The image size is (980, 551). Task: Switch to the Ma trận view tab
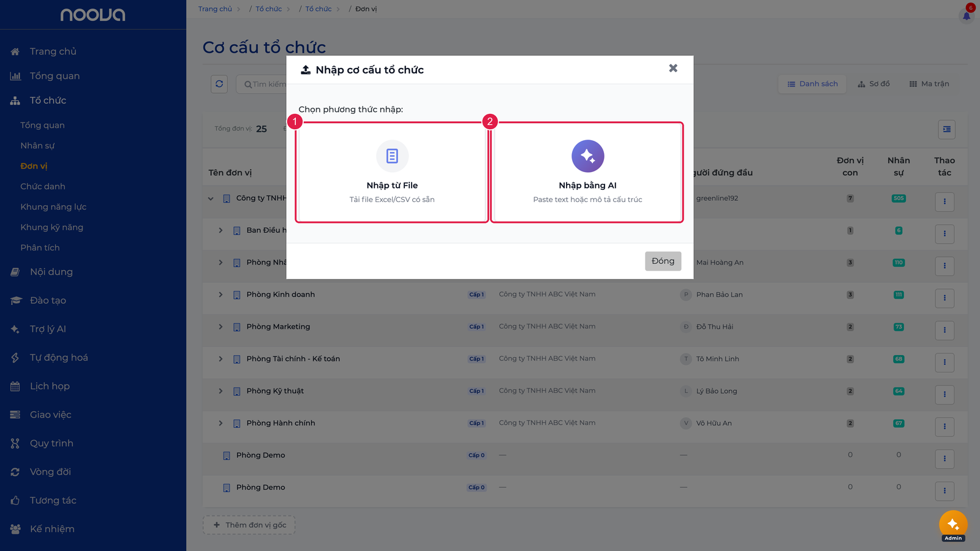(x=929, y=84)
